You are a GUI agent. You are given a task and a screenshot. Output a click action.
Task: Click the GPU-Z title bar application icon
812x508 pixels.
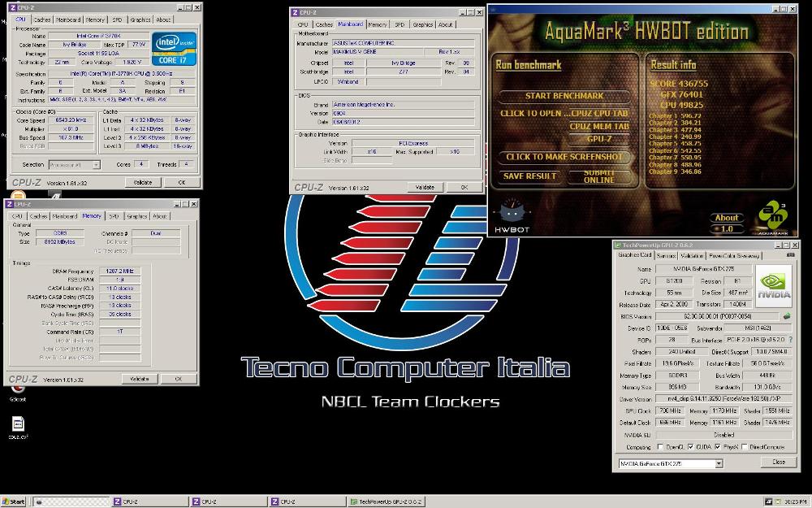point(617,245)
